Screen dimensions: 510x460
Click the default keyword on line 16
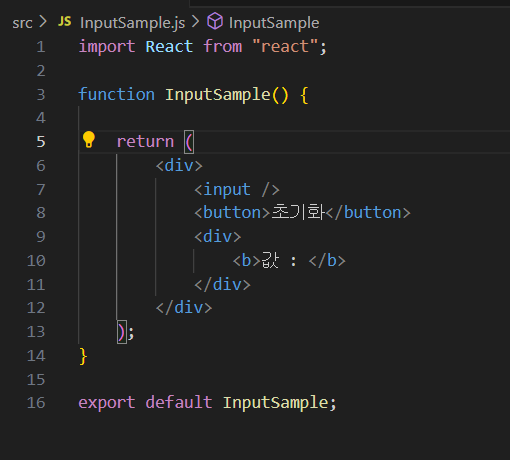[x=179, y=402]
